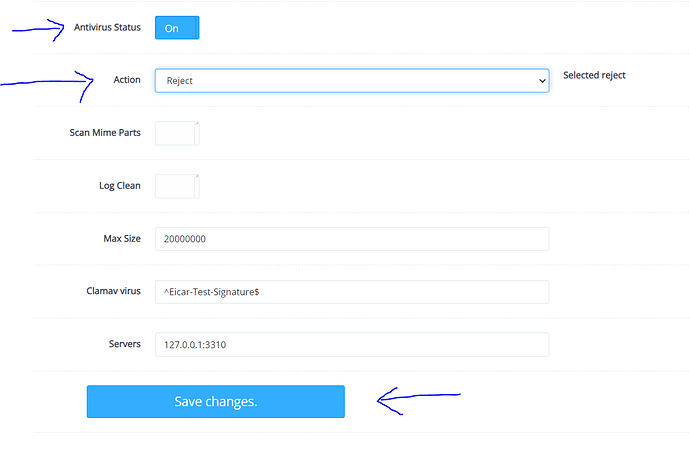This screenshot has height=449, width=689.
Task: Turn off the Antivirus Status switch
Action: pos(177,28)
